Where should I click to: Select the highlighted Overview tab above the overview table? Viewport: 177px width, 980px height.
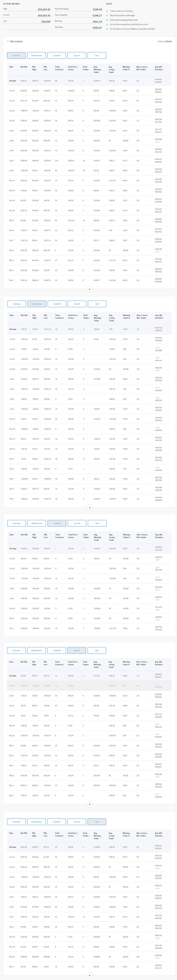click(16, 56)
